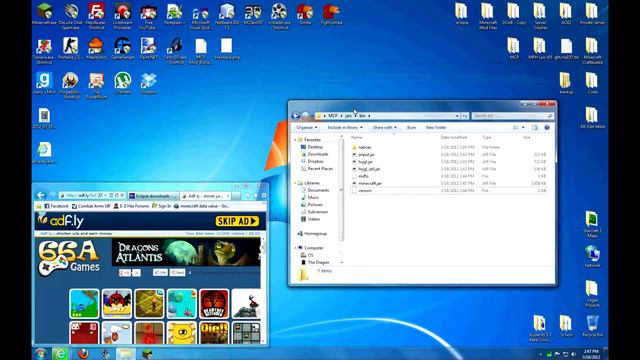The width and height of the screenshot is (640, 360).
Task: Open the Combat Arms VIP favorite link
Action: point(91,206)
